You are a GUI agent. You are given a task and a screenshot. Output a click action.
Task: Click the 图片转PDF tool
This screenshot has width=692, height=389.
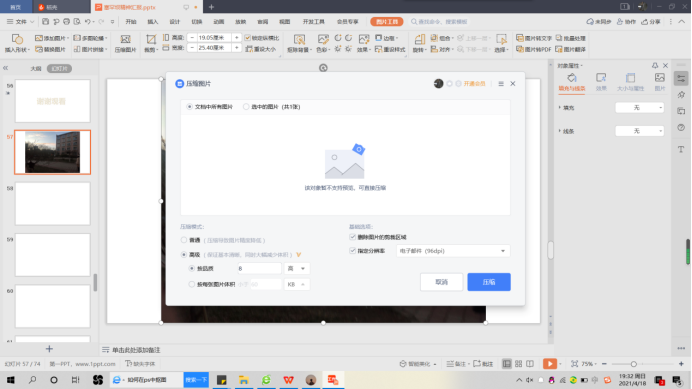534,49
